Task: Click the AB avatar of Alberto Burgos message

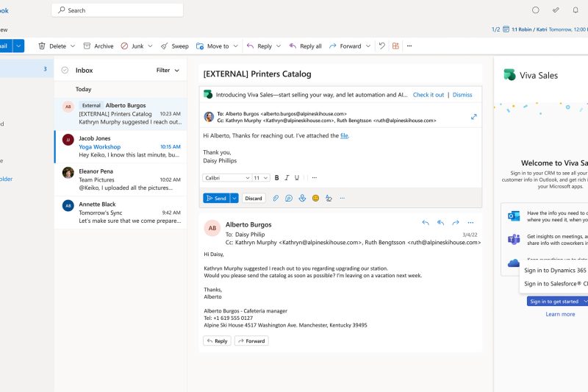Action: coord(212,228)
